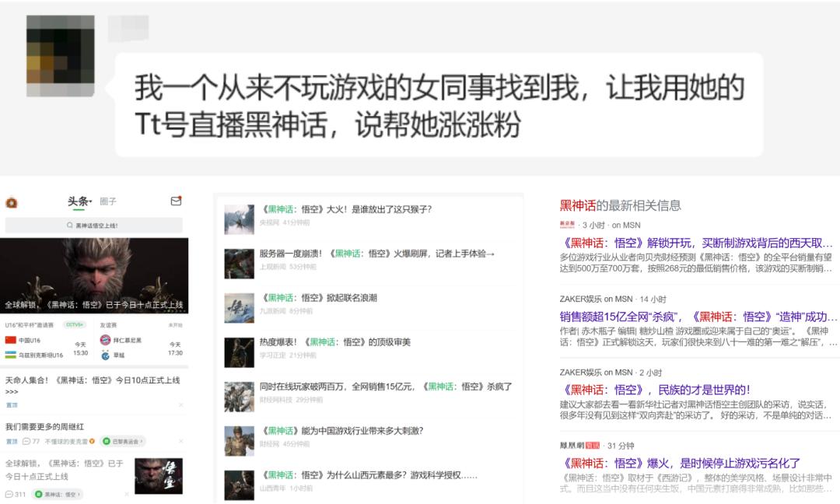
Task: Open the U16"和平杯"邀请赛 match card
Action: click(x=47, y=341)
